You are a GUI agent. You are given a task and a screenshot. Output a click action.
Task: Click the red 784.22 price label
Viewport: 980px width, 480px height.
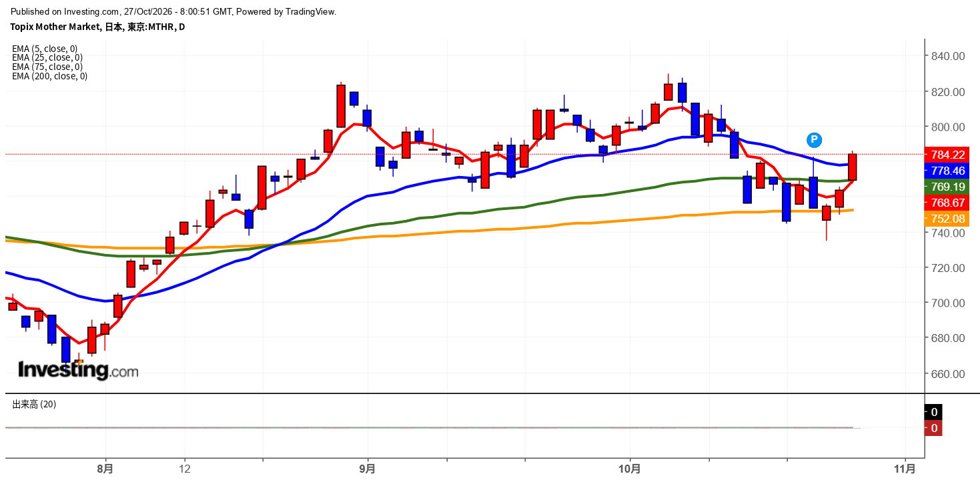[x=947, y=155]
